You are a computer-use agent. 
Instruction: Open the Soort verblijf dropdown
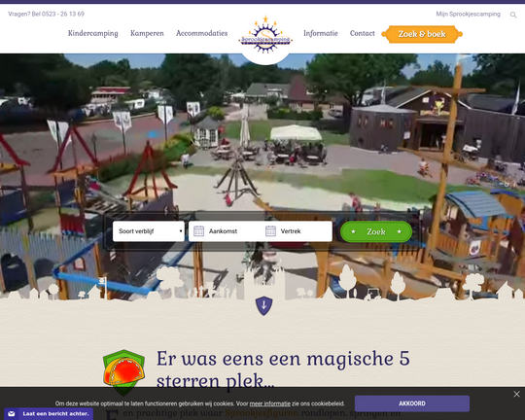(149, 231)
